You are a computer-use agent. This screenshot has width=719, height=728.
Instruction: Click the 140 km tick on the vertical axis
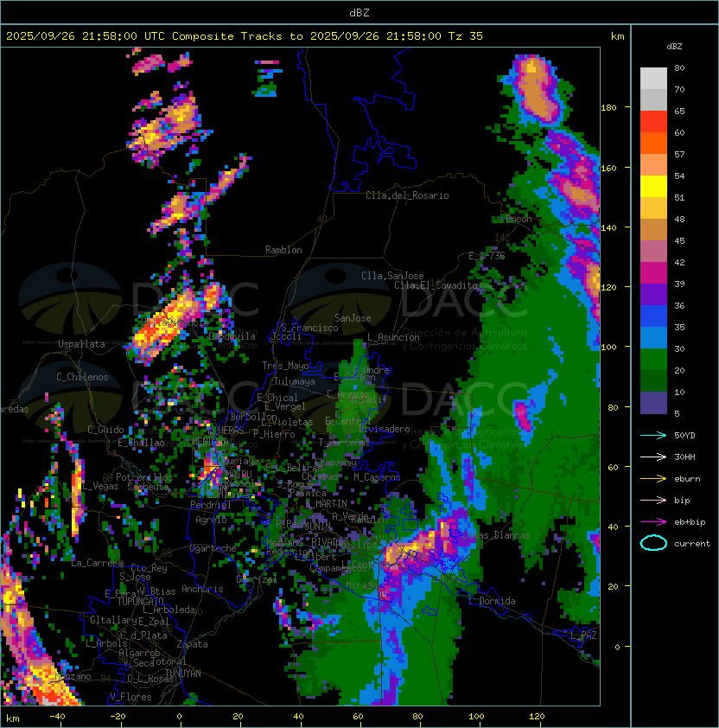click(x=608, y=228)
